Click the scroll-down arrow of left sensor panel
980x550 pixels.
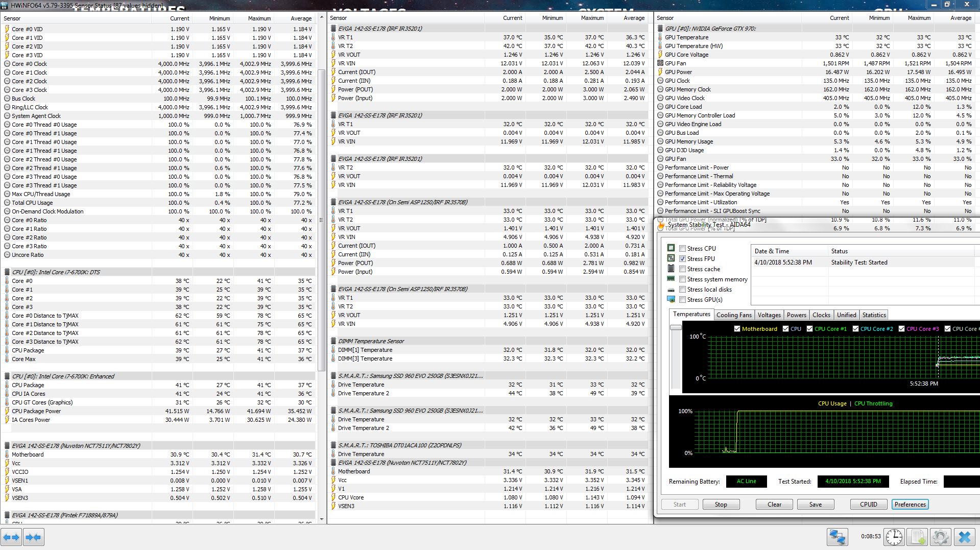tap(321, 519)
